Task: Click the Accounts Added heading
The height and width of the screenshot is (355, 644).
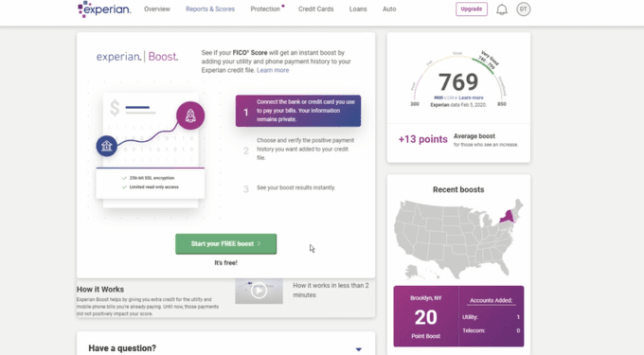Action: click(491, 300)
